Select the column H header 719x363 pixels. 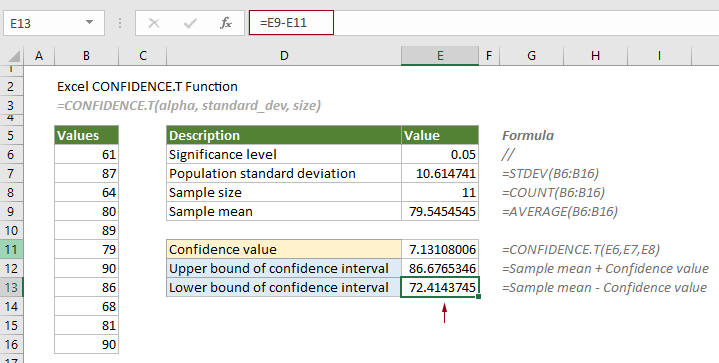[595, 56]
